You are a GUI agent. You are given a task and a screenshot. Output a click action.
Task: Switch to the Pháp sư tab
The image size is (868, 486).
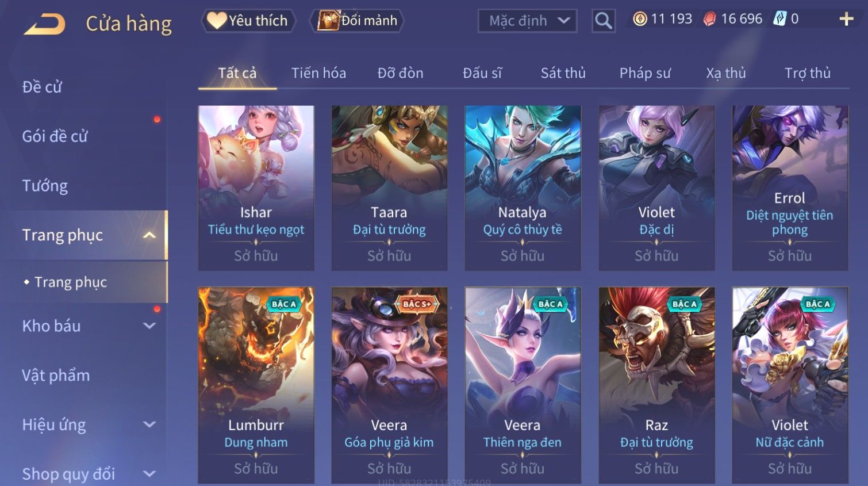[x=645, y=73]
